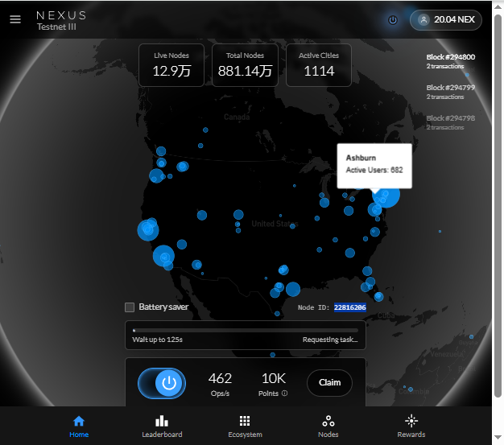Click the 'United States' map label
504x445 pixels.
click(x=275, y=224)
